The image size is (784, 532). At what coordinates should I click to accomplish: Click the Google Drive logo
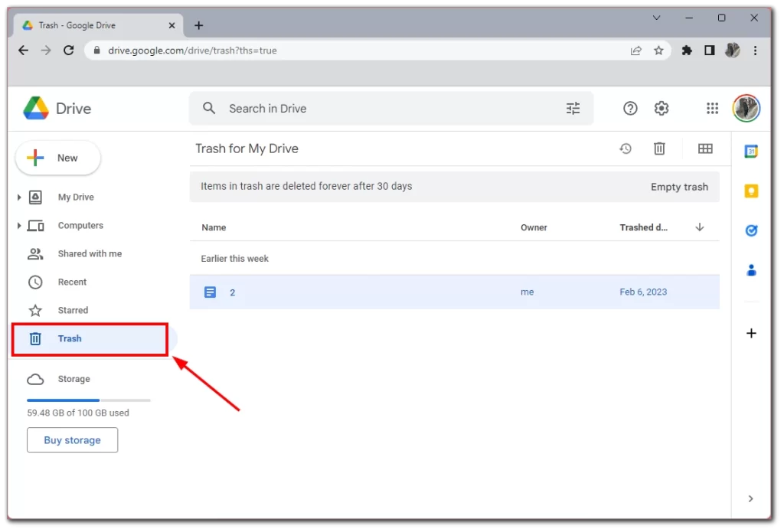[36, 108]
